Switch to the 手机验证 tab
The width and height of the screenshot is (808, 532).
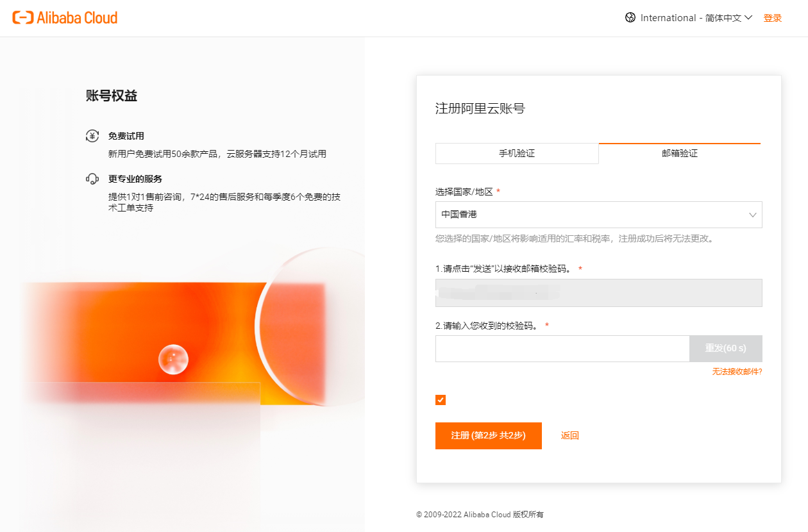pyautogui.click(x=517, y=154)
